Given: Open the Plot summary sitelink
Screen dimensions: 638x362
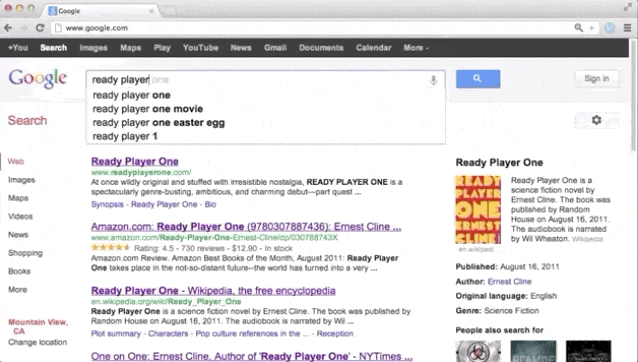Looking at the screenshot, I should (x=116, y=334).
